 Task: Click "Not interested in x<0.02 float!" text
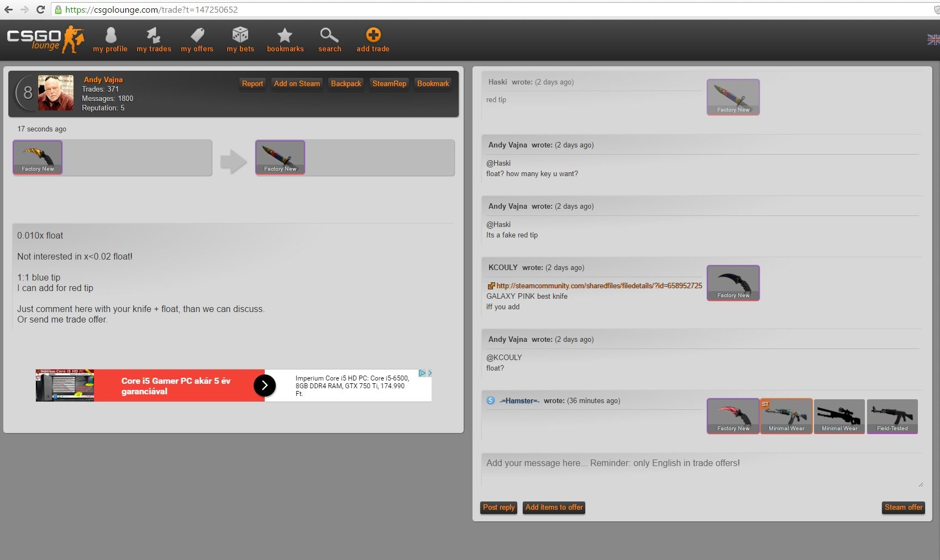pyautogui.click(x=75, y=256)
